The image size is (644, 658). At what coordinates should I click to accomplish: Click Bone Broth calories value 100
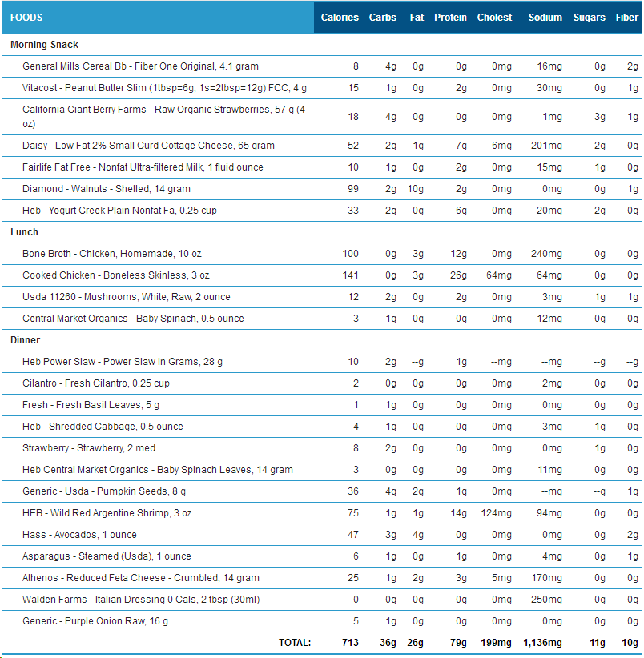tap(351, 254)
